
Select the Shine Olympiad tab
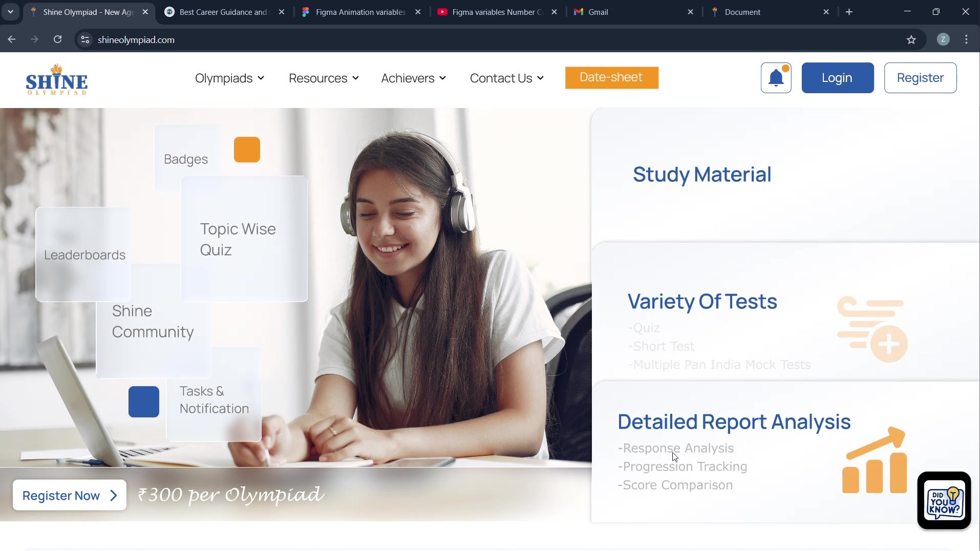click(88, 12)
